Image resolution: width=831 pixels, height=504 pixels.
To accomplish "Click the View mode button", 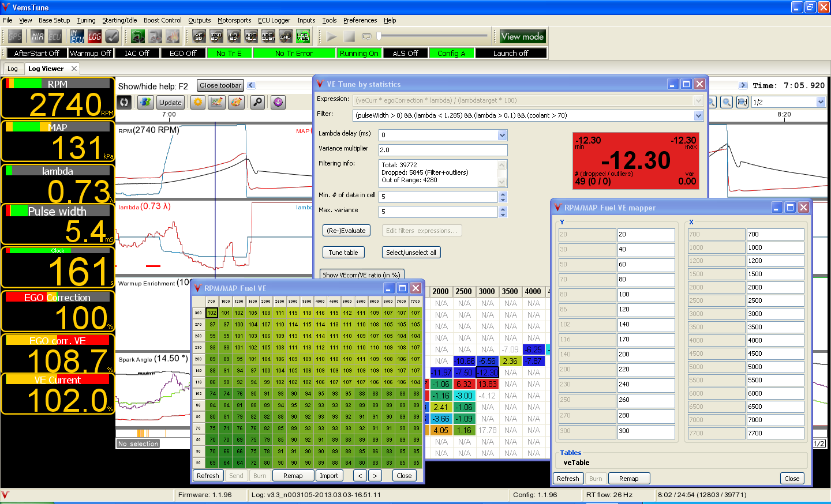I will click(x=522, y=37).
